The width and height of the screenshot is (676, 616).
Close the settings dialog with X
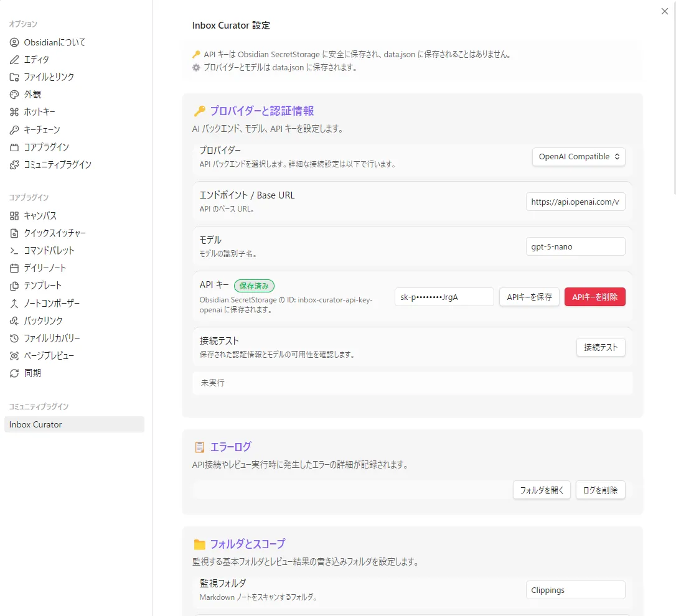pyautogui.click(x=664, y=11)
